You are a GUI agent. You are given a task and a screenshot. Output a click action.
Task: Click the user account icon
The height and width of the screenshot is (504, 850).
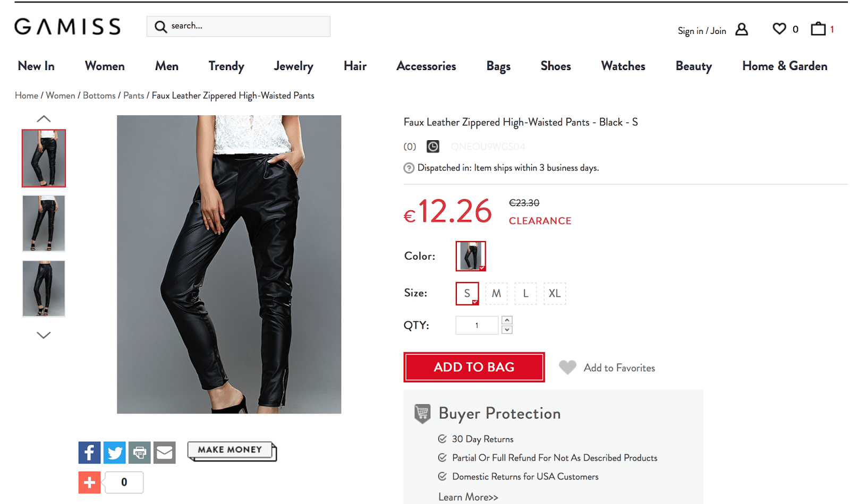742,30
